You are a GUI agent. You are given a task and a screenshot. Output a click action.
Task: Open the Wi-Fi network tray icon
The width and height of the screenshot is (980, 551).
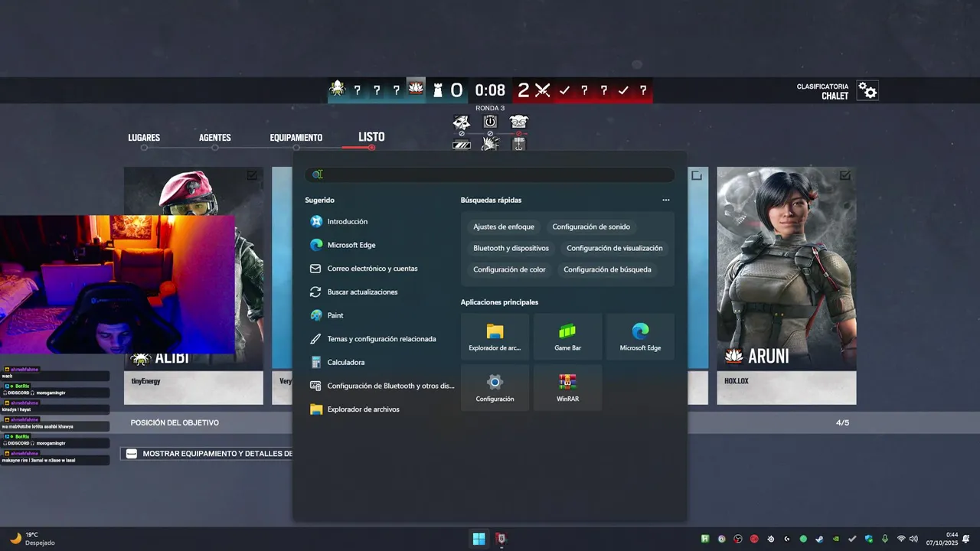(901, 539)
